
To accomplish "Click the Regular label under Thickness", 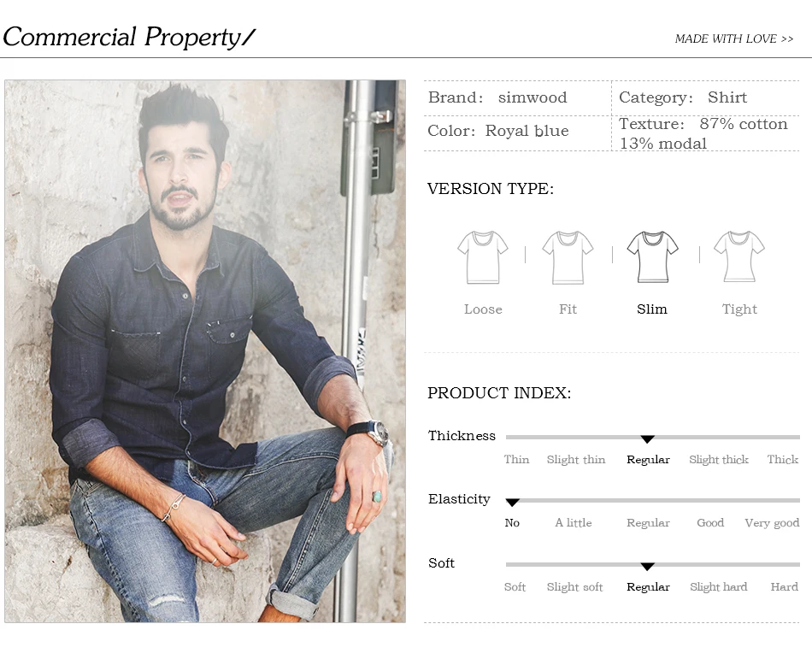I will point(648,460).
